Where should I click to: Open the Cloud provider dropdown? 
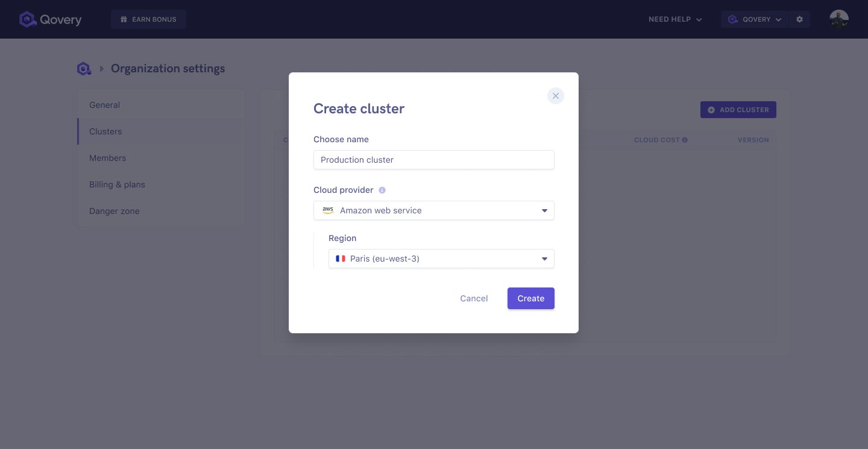(x=434, y=210)
